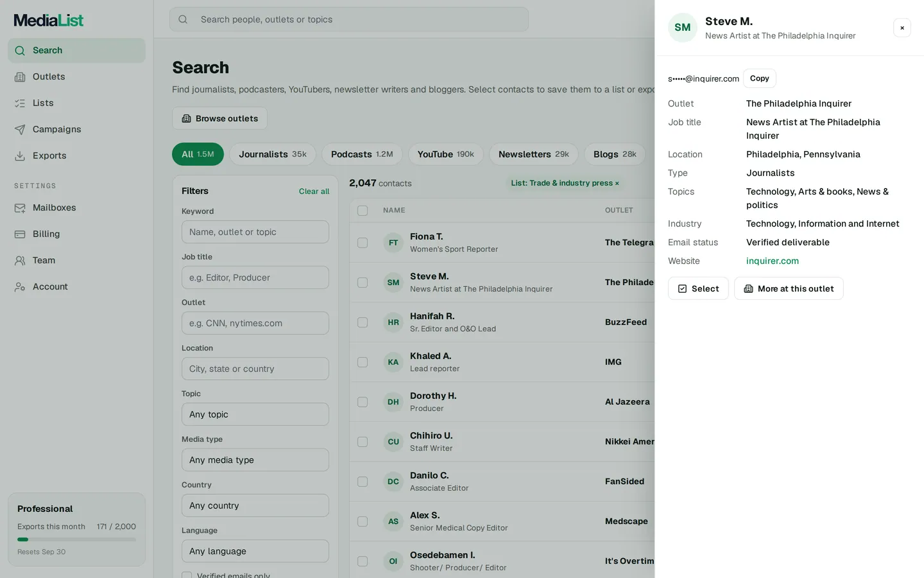The image size is (924, 578).
Task: Toggle the select-all checkbox in table header
Action: click(363, 211)
